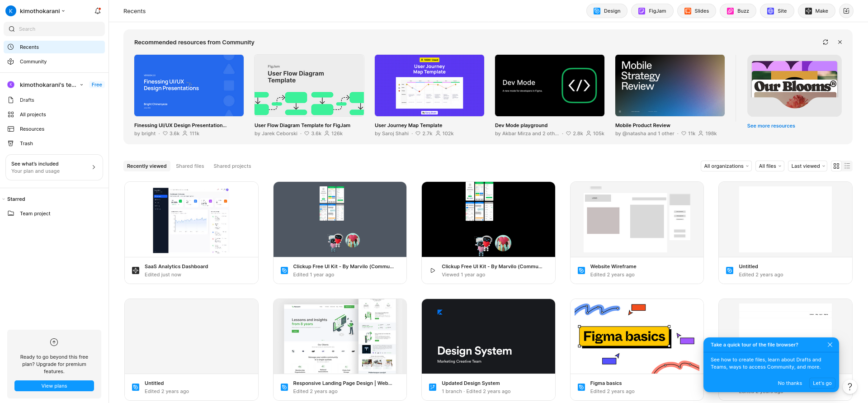Click the Website Wireframe design file icon
Viewport: 868px width, 403px height.
pos(581,270)
